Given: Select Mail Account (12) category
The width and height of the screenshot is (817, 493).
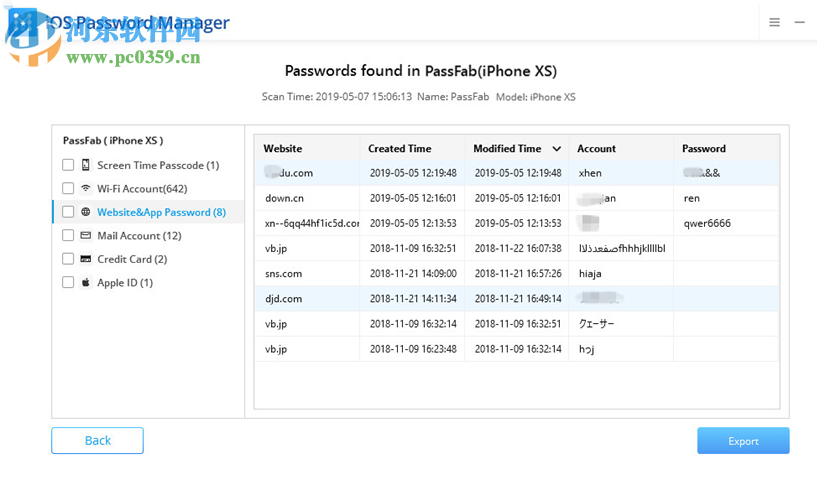Looking at the screenshot, I should pos(139,236).
